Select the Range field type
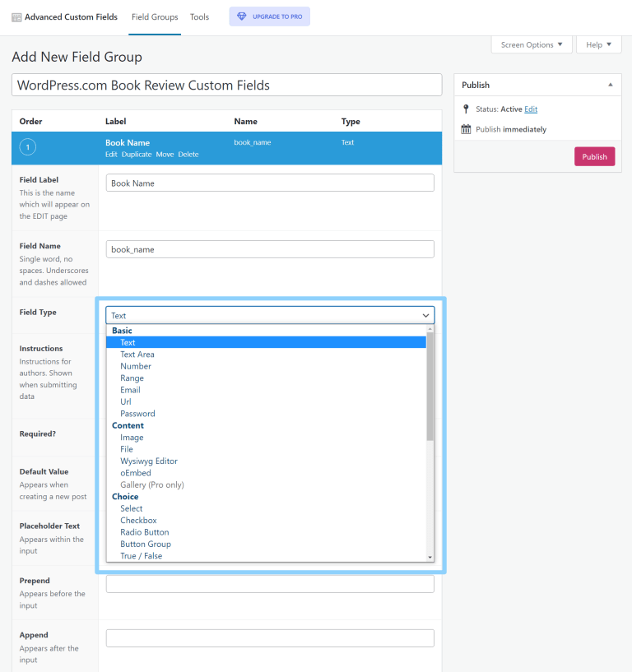 [x=267, y=378]
